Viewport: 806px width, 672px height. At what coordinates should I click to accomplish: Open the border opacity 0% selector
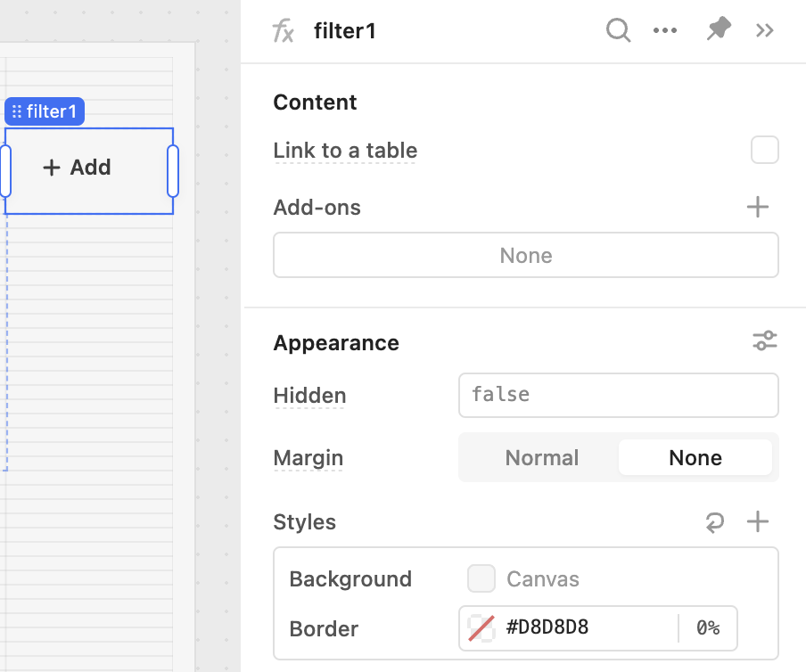click(x=708, y=628)
